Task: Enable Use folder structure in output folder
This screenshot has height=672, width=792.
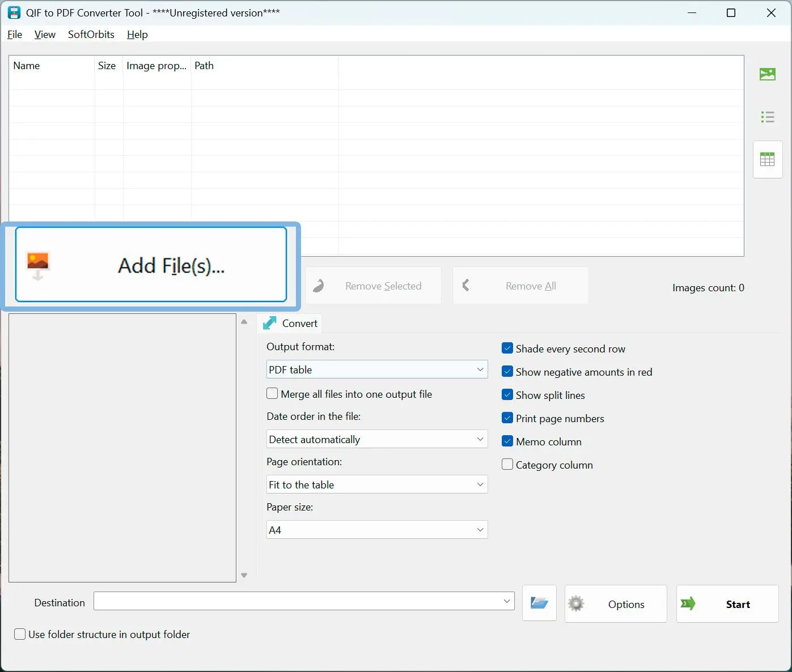Action: (x=20, y=634)
